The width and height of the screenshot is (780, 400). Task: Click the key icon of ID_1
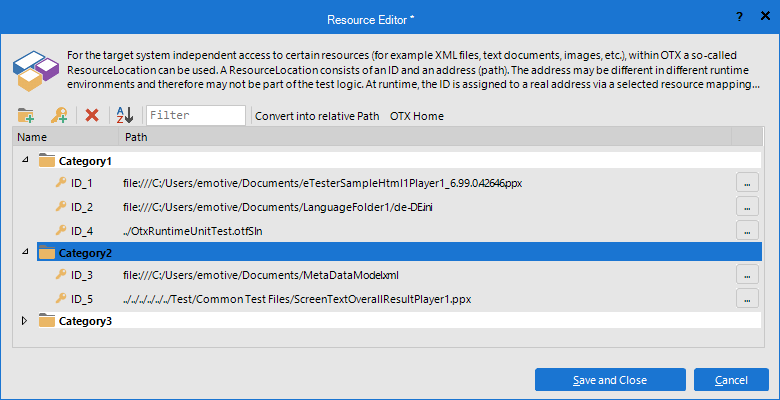(x=61, y=183)
